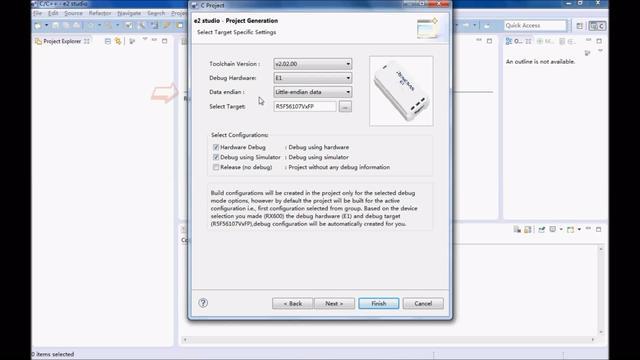Open the Refactor menu
This screenshot has height=360, width=640.
(x=100, y=13)
